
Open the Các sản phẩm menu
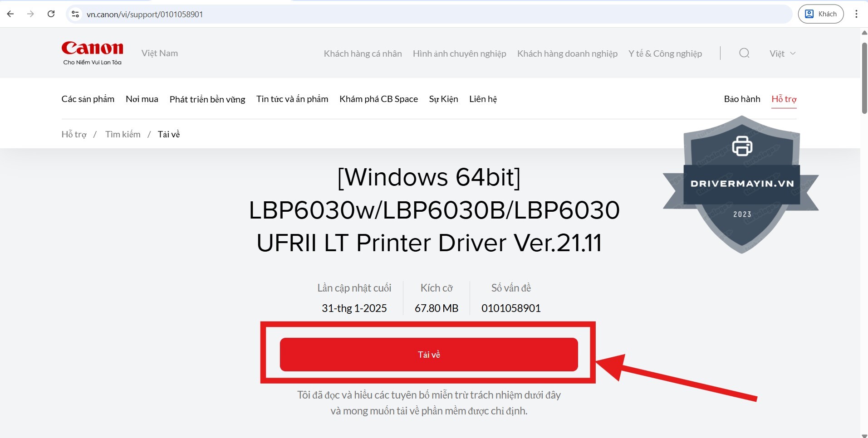pyautogui.click(x=88, y=99)
